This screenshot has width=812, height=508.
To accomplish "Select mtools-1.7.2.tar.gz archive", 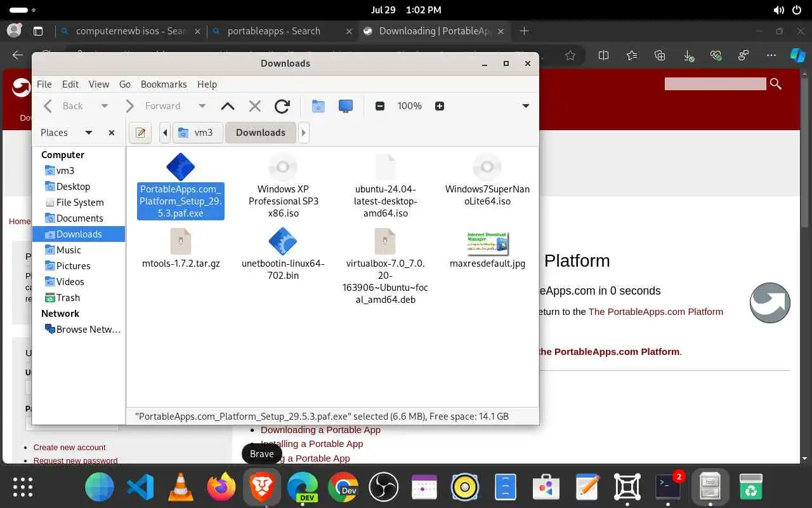I will pos(181,249).
